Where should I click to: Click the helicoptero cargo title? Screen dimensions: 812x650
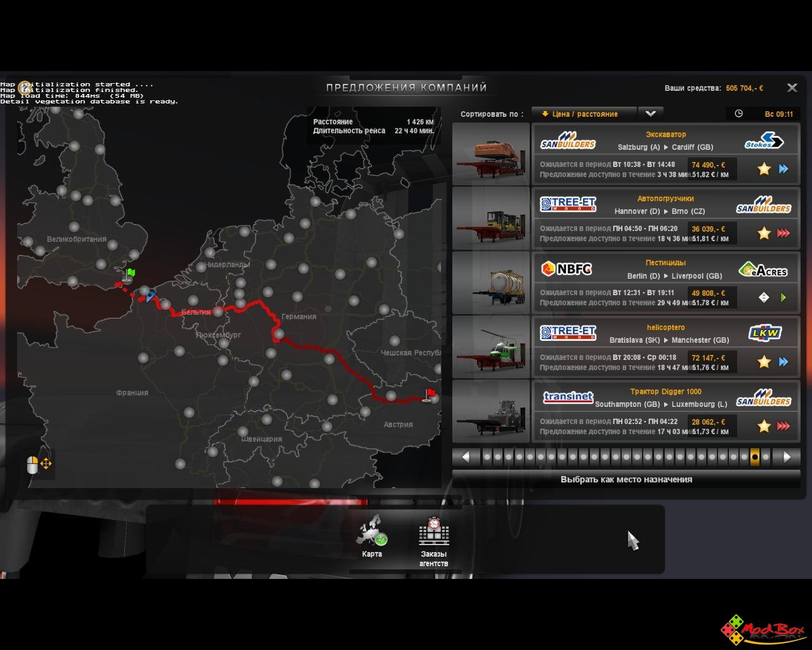point(666,328)
